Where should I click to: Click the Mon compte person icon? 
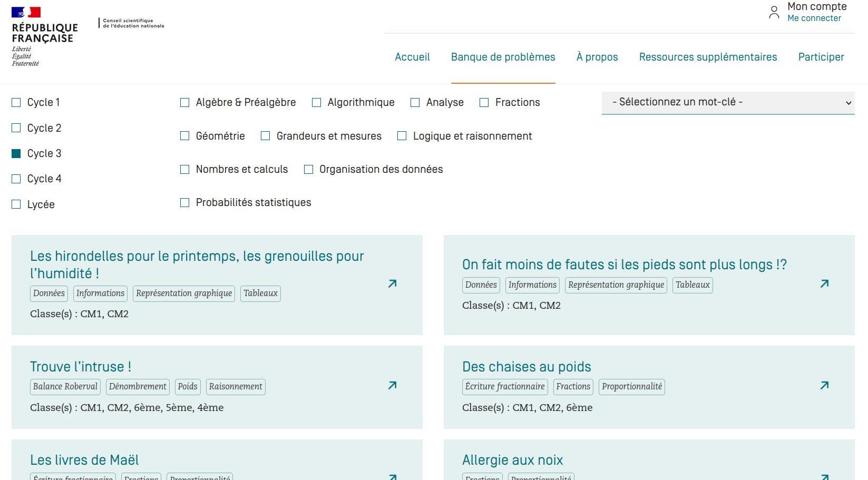[774, 12]
